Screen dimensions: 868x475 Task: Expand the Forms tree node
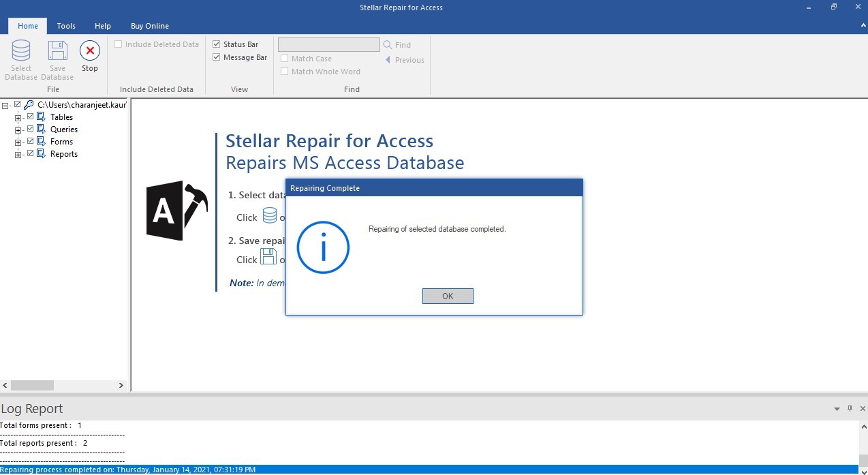(x=17, y=141)
